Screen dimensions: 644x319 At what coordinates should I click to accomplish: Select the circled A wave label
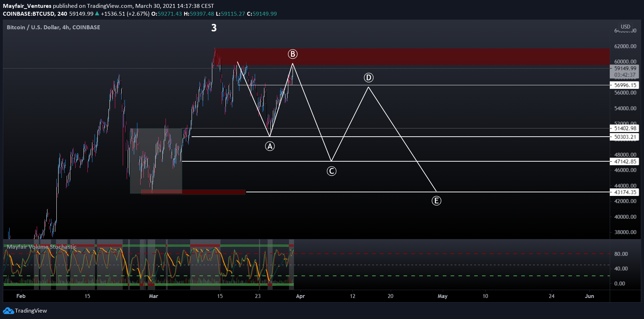(x=270, y=146)
